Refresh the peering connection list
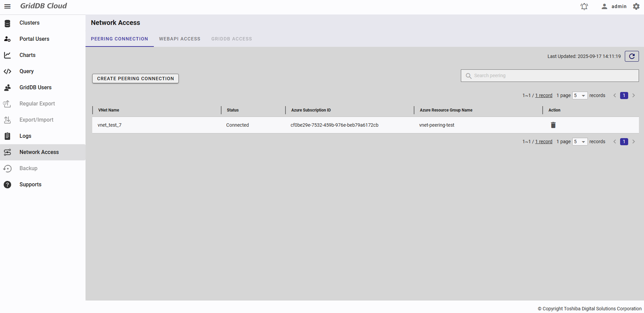Screen dimensions: 644x313 (632, 56)
